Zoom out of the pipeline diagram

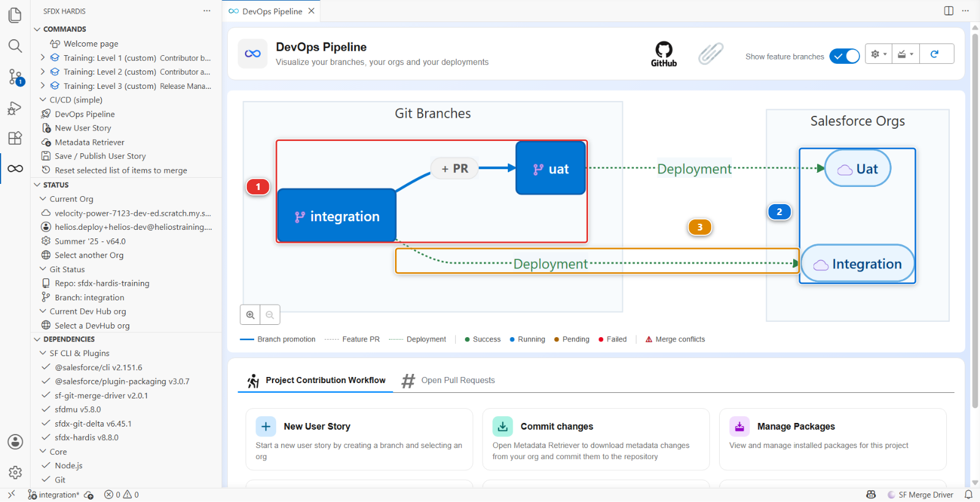pyautogui.click(x=269, y=314)
